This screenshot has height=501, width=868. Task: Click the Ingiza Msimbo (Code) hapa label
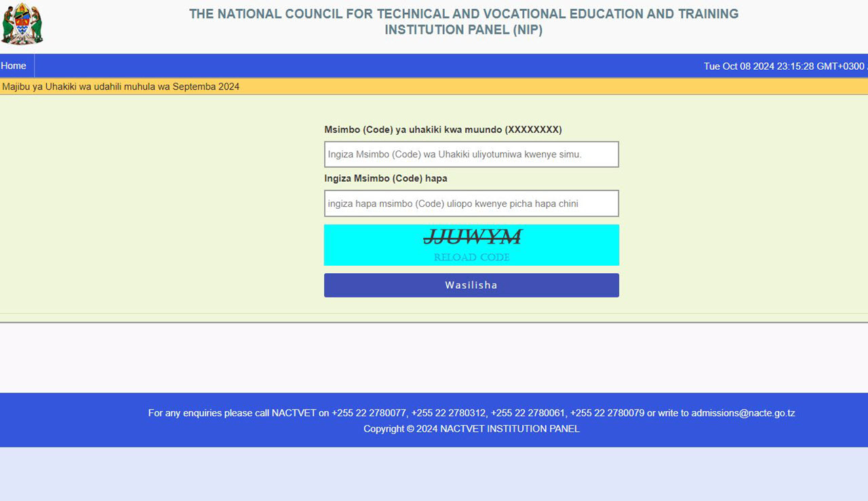coord(386,178)
